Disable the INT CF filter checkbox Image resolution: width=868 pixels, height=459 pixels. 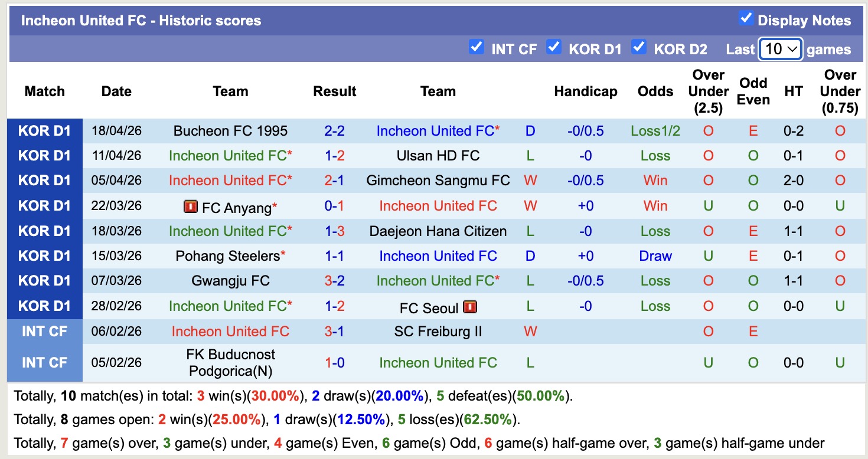pos(477,47)
